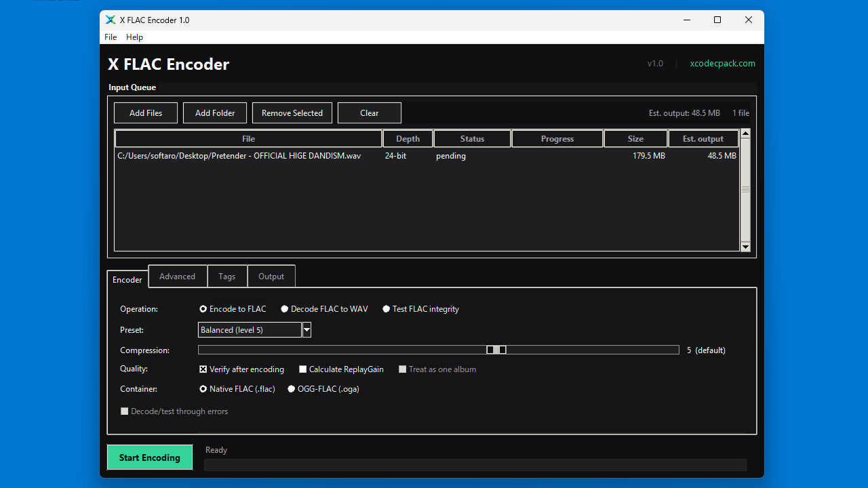
Task: Click Decode/test through errors checkbox
Action: (174, 411)
